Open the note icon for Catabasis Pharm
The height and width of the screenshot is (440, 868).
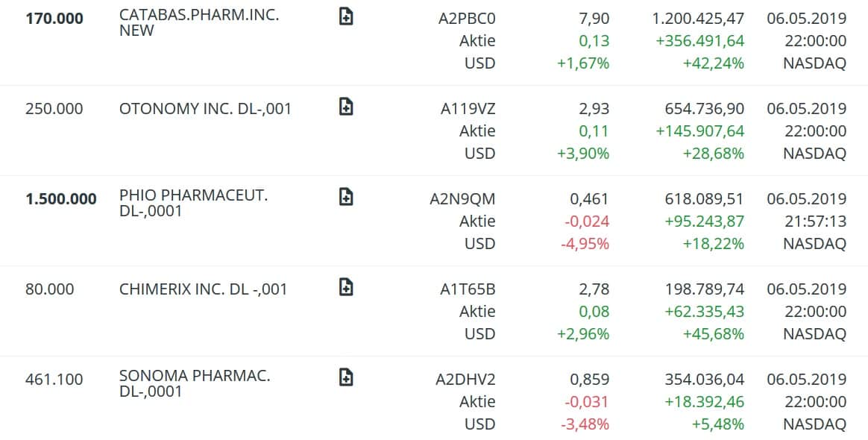346,17
